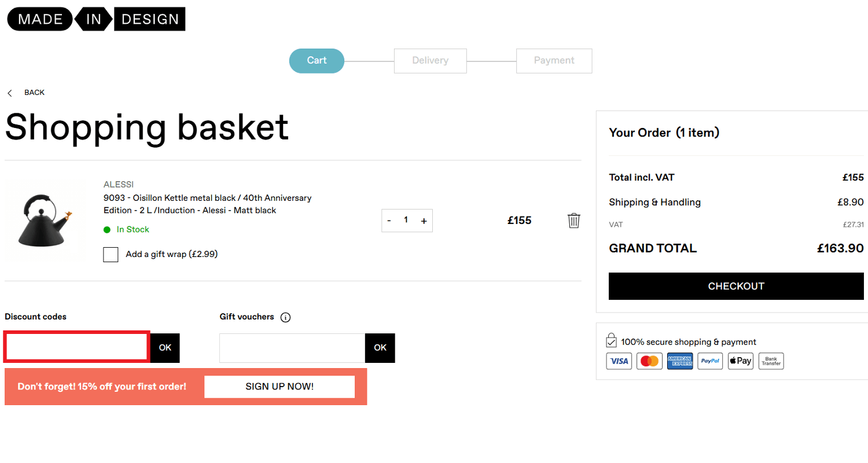Click the Mastercard payment icon

pos(649,361)
